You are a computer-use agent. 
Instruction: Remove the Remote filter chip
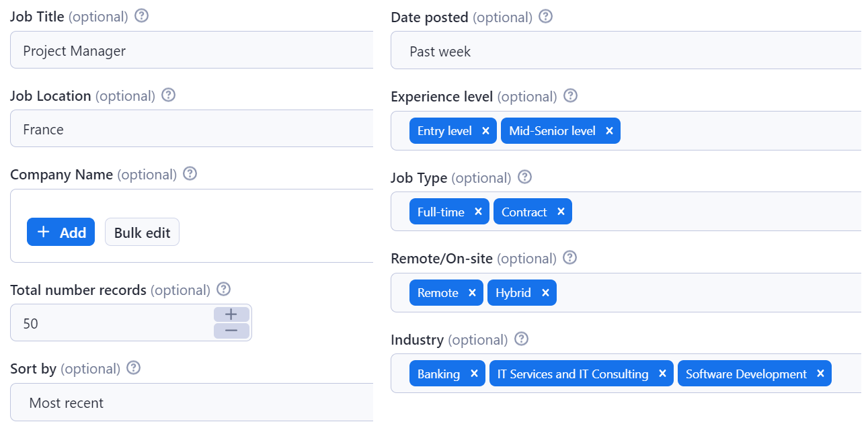472,292
